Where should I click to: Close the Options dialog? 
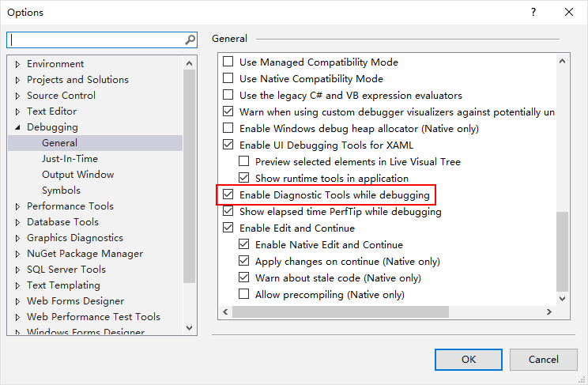569,12
